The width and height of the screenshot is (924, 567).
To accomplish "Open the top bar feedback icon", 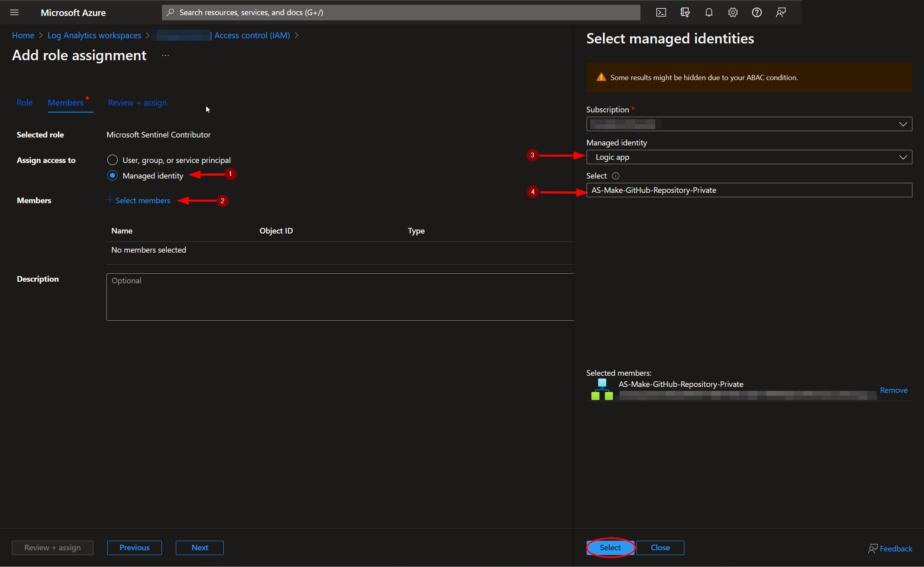I will click(x=780, y=12).
